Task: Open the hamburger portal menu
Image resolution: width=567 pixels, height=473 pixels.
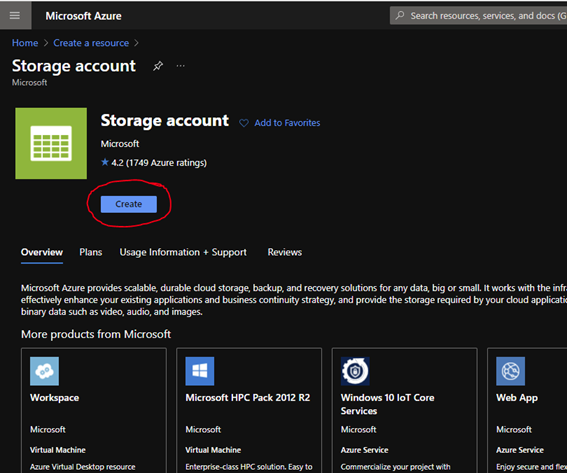Action: 15,16
